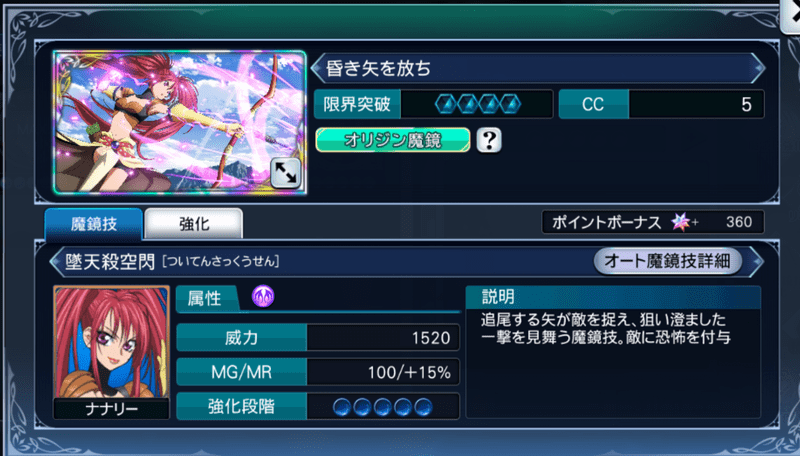Click the point bonus star icon
The height and width of the screenshot is (456, 800).
coord(680,222)
